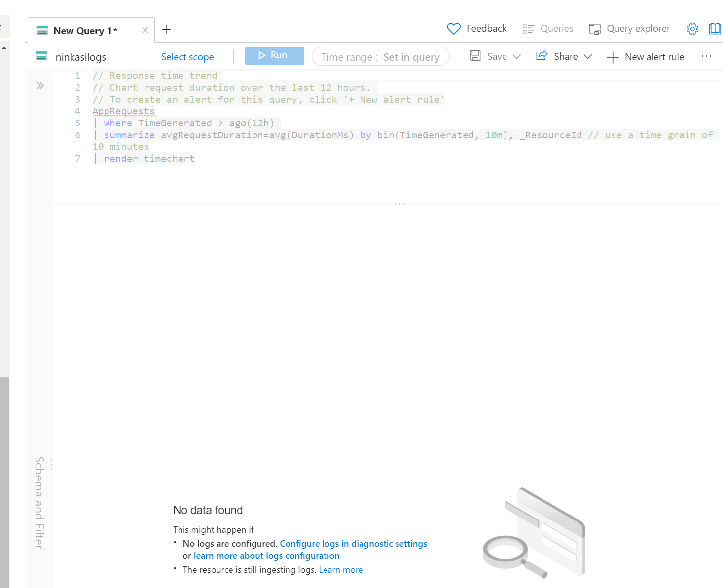Screen dimensions: 723x588
Task: Share the query via Share icon
Action: [x=542, y=56]
